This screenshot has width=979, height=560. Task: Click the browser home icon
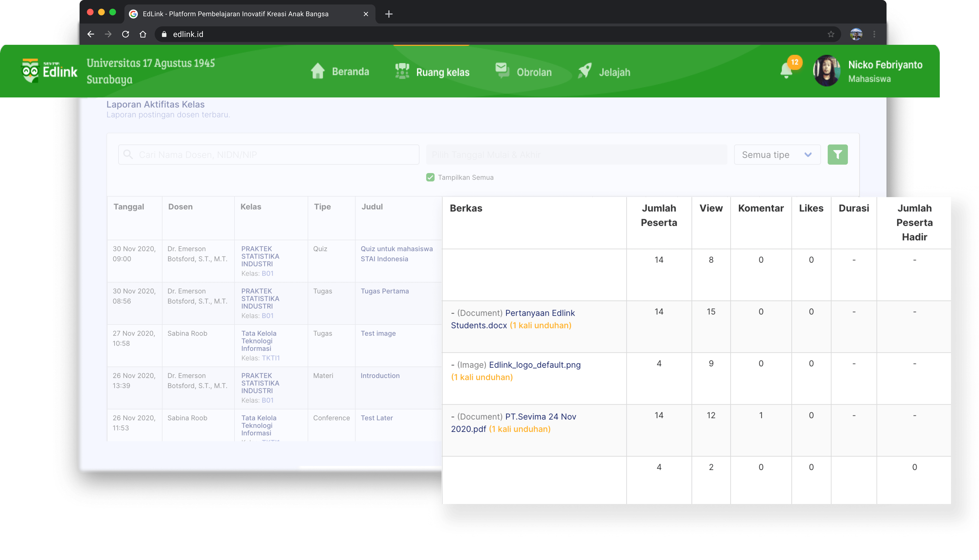pos(143,34)
